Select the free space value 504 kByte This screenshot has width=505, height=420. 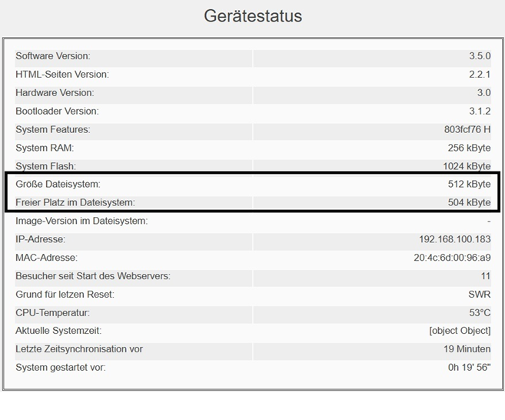tap(469, 202)
